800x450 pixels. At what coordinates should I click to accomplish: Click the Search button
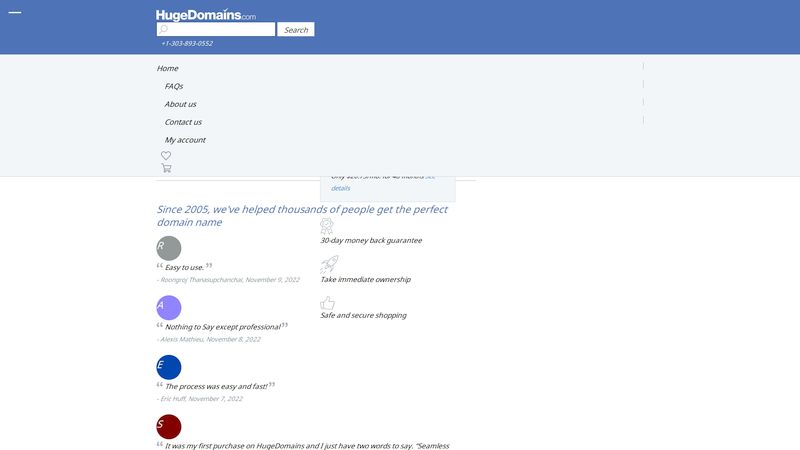[296, 30]
